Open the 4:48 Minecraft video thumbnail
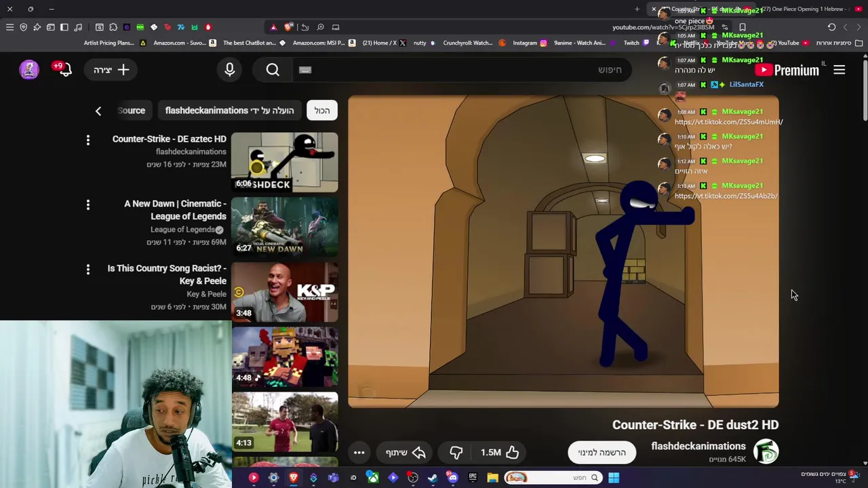This screenshot has height=488, width=868. 285,357
